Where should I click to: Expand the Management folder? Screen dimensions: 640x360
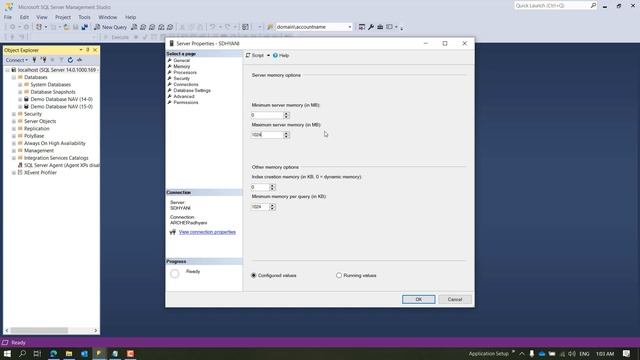coord(14,151)
